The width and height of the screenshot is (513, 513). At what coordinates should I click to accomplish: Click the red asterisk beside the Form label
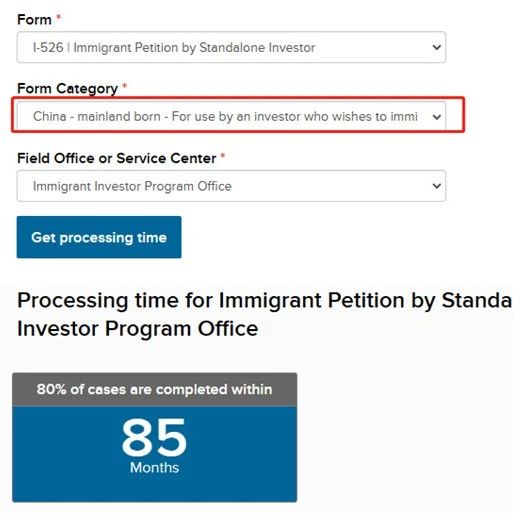[58, 17]
